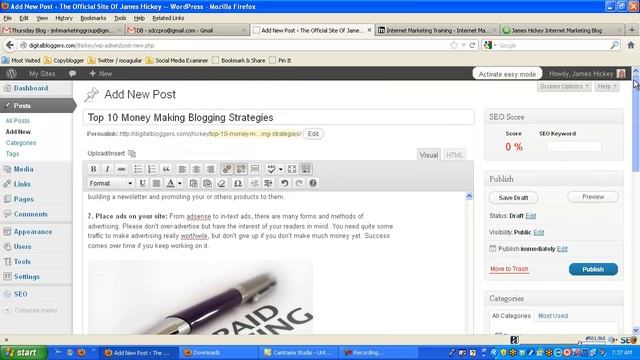This screenshot has height=360, width=640.
Task: Outdent the current paragraph
Action: 254,183
